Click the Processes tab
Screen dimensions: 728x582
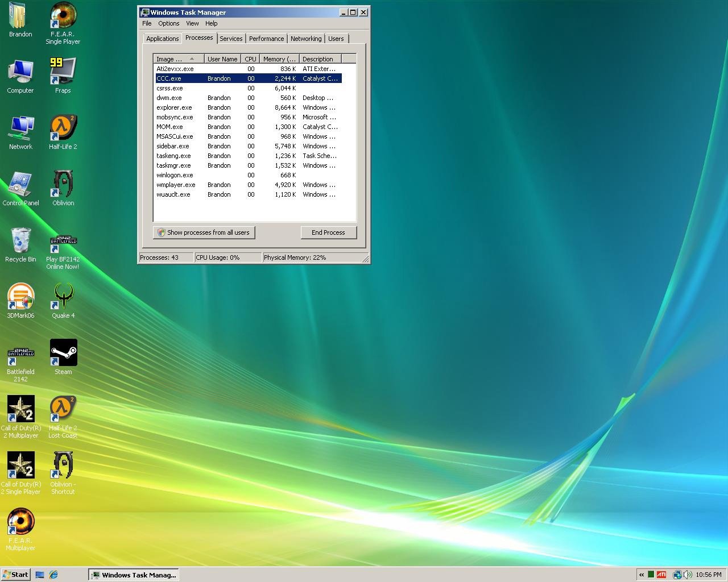(x=199, y=38)
